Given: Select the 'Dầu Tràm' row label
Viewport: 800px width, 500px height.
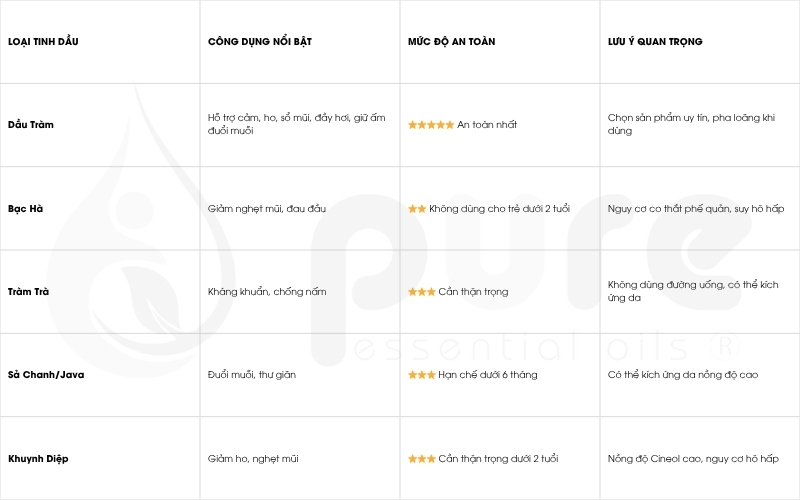Looking at the screenshot, I should click(x=31, y=125).
